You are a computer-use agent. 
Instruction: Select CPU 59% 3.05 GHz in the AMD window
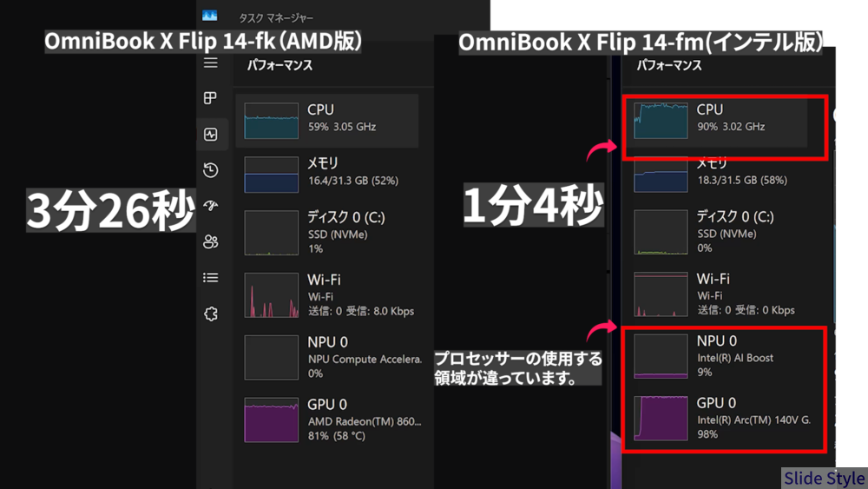pos(327,121)
